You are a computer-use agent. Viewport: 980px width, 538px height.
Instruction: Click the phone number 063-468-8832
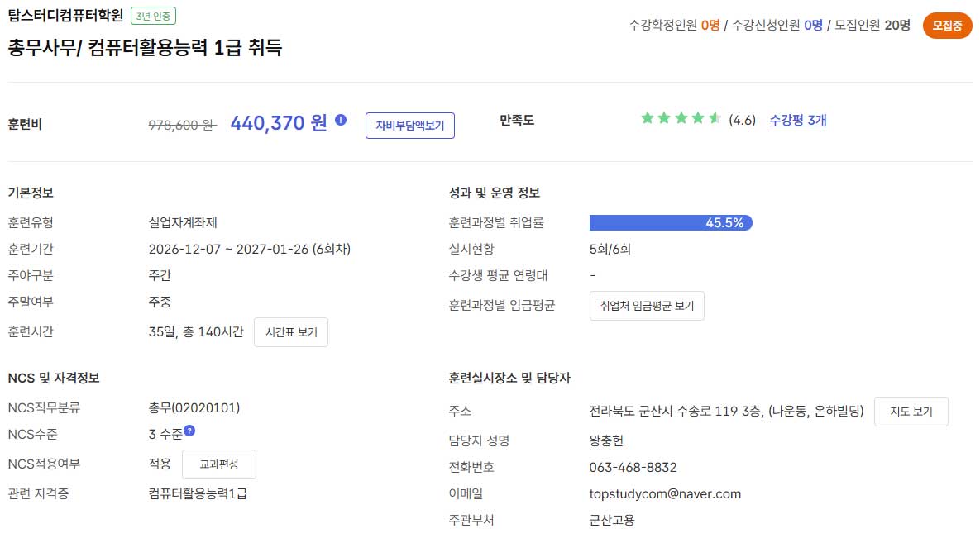click(633, 468)
